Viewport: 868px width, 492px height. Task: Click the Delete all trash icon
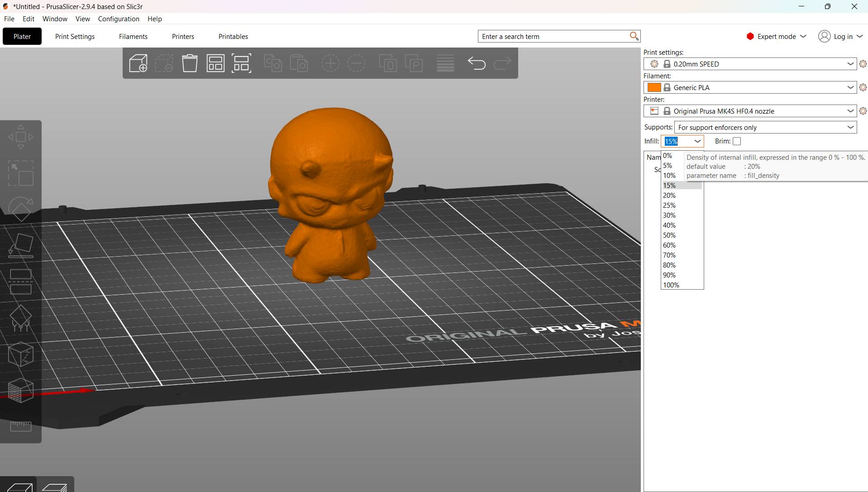click(190, 63)
